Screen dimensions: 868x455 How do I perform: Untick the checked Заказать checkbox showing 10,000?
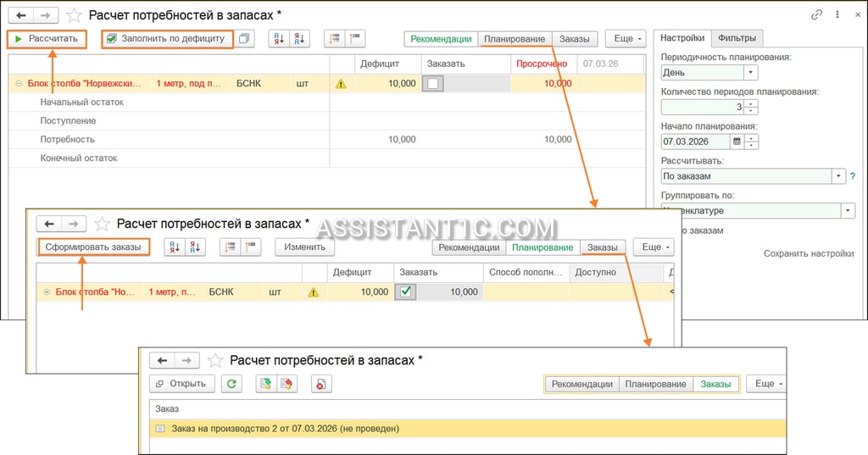[x=406, y=291]
